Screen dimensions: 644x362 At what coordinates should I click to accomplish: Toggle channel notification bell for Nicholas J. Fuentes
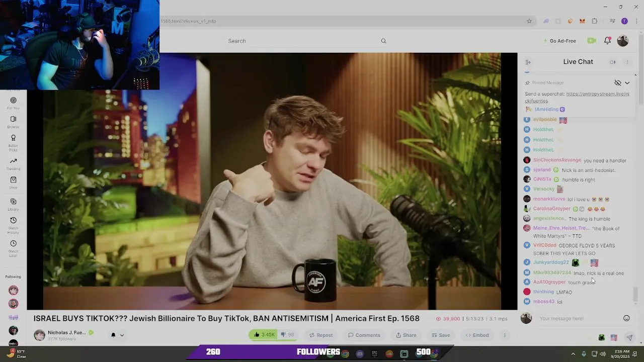[113, 335]
